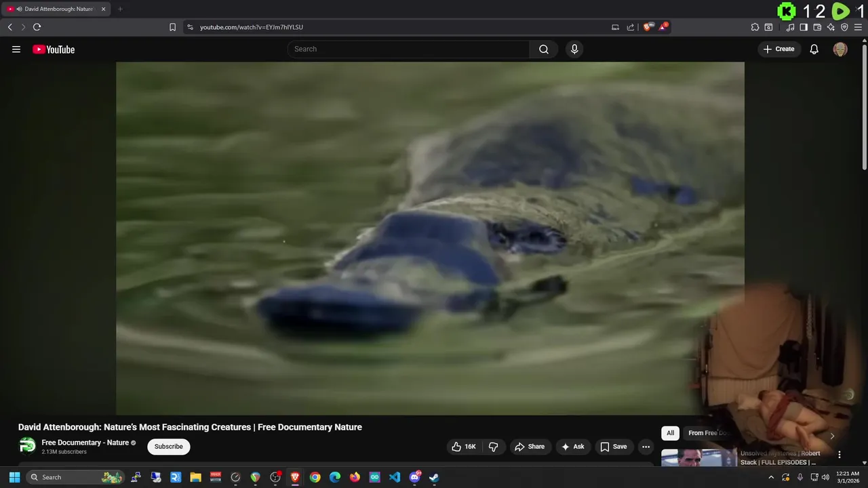The height and width of the screenshot is (488, 868).
Task: Click the YouTube search input field
Action: (408, 49)
